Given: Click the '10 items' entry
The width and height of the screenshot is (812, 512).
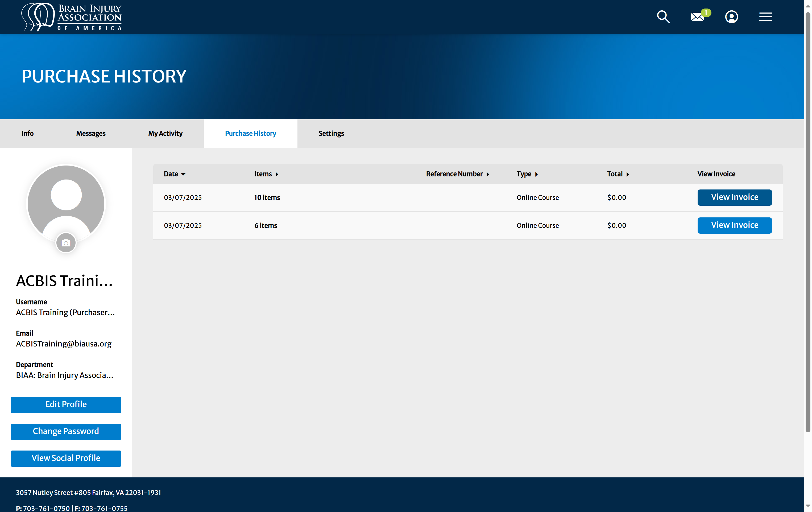Looking at the screenshot, I should [x=267, y=197].
